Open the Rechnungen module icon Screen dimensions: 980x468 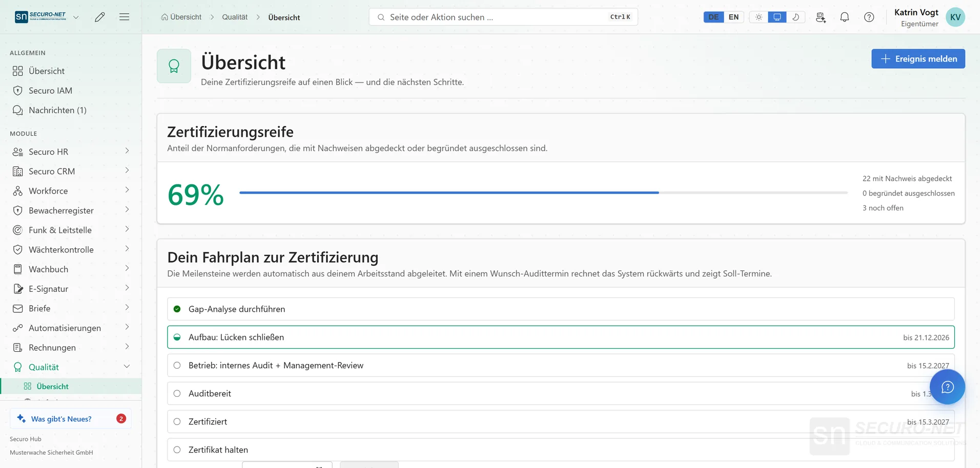tap(18, 347)
